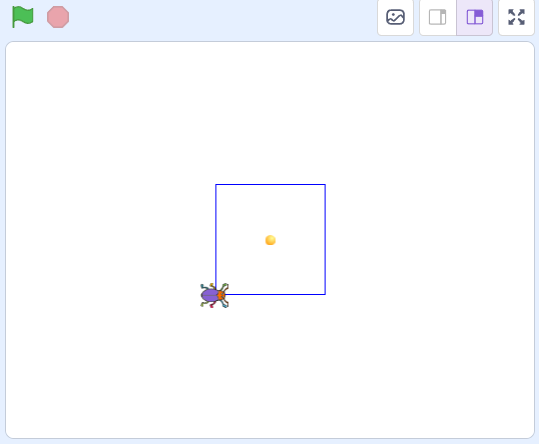Click the beetle's purple body
539x444 pixels.
point(210,295)
